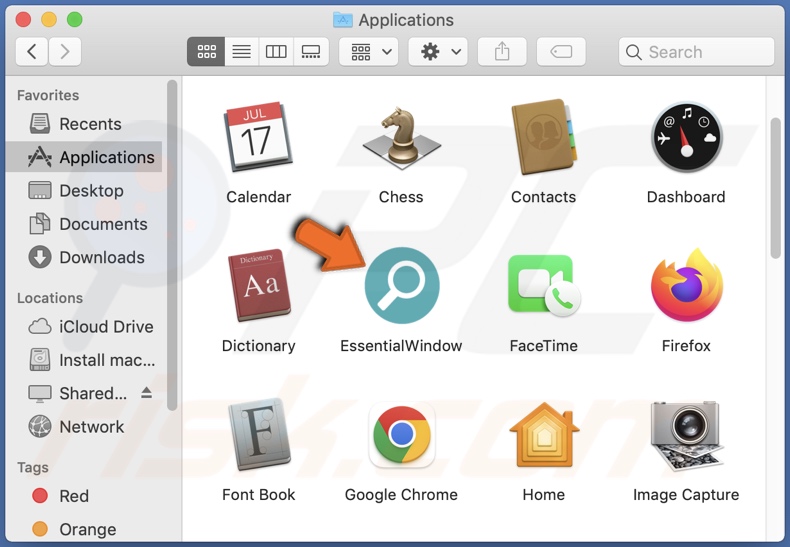Open Recents in the sidebar

point(84,124)
